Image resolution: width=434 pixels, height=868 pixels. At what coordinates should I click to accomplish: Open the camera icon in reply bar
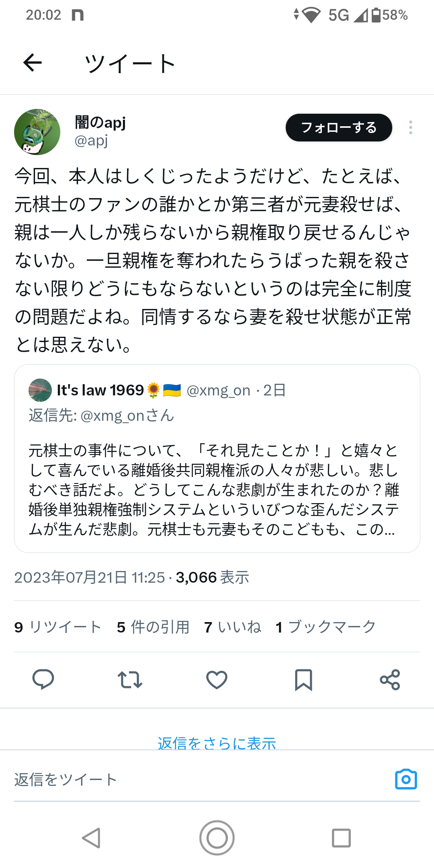pos(406,780)
